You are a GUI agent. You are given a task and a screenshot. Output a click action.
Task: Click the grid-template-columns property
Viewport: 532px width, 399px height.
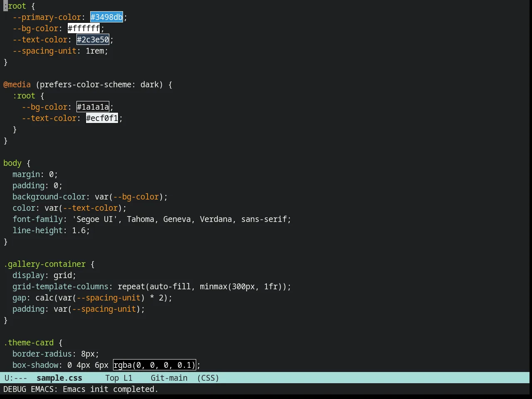(x=60, y=286)
